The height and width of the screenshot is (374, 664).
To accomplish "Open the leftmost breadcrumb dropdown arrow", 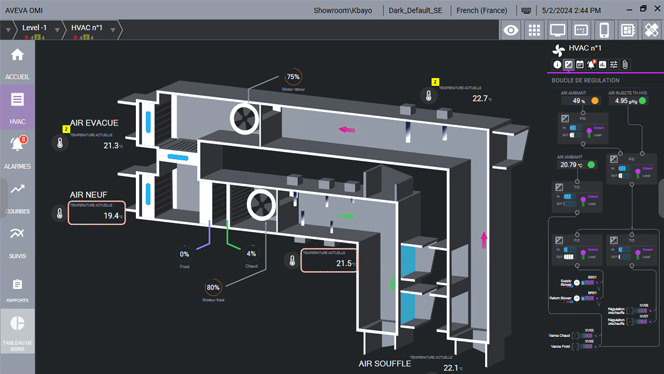I will click(x=8, y=30).
